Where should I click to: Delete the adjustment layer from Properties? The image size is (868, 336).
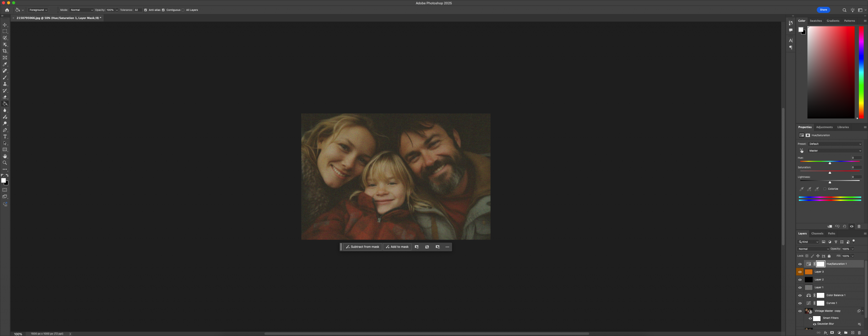(x=859, y=226)
